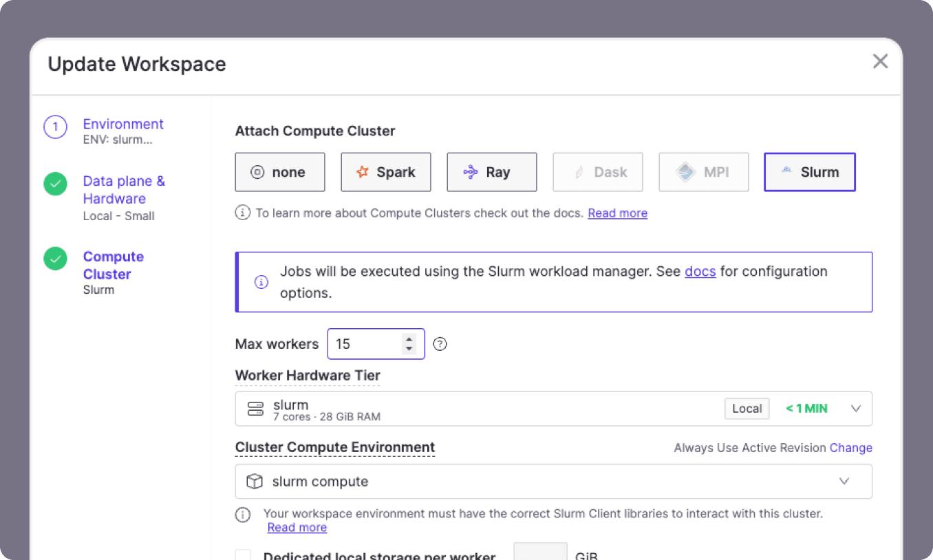Click the Change revision link
The width and height of the screenshot is (933, 560).
point(851,448)
